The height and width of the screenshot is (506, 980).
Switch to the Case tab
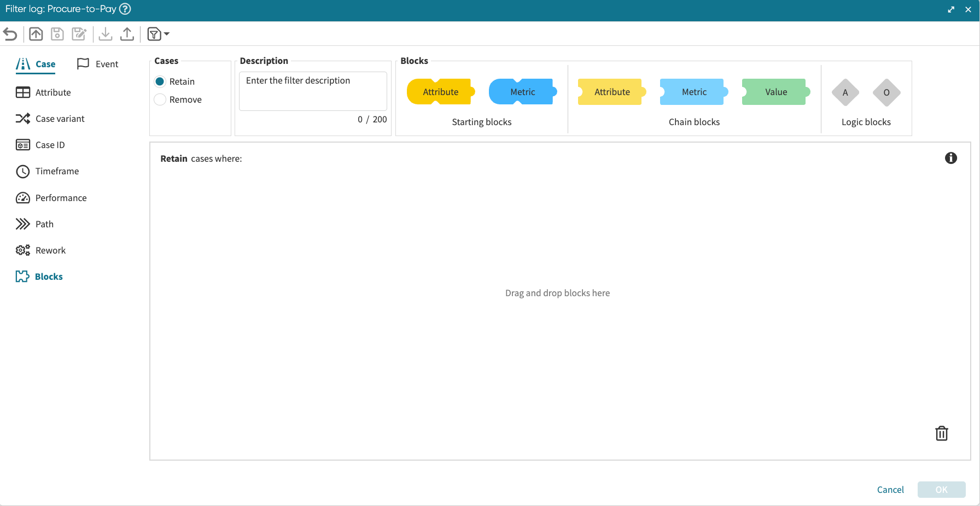(x=36, y=64)
